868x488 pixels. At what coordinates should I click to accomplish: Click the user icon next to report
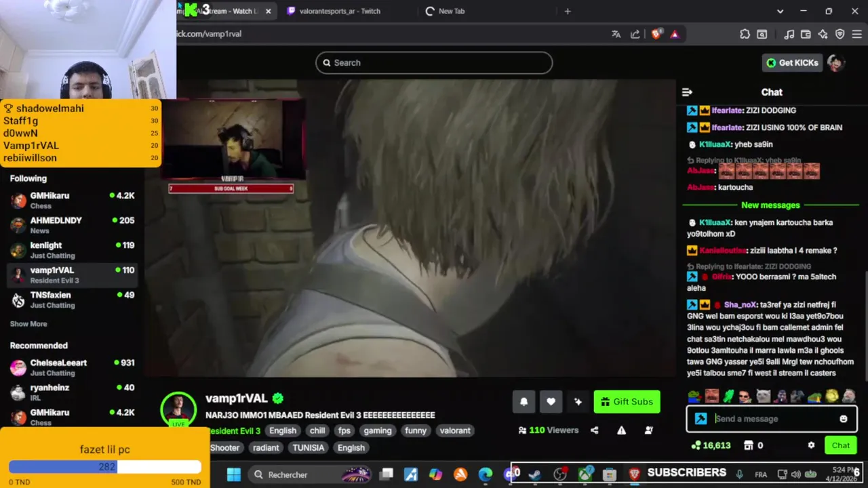coord(648,430)
